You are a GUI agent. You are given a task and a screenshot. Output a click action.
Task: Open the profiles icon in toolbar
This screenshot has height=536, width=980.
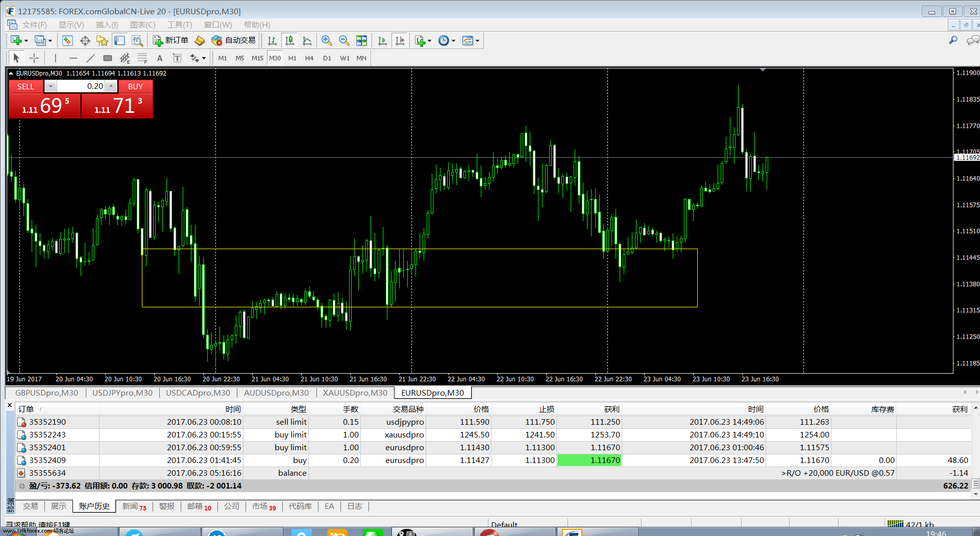click(40, 40)
